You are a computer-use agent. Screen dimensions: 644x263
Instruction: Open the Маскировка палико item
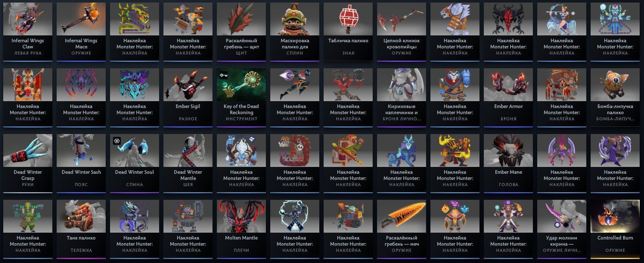click(295, 32)
